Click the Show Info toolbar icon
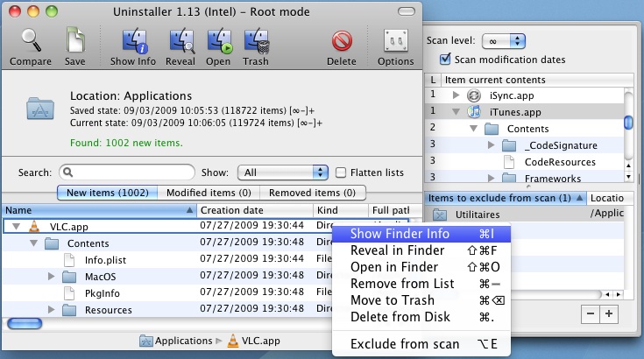 (134, 40)
